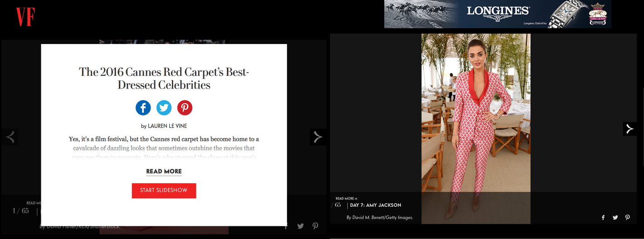Pin article using the red Pinterest icon
Image resolution: width=644 pixels, height=239 pixels.
[x=185, y=108]
